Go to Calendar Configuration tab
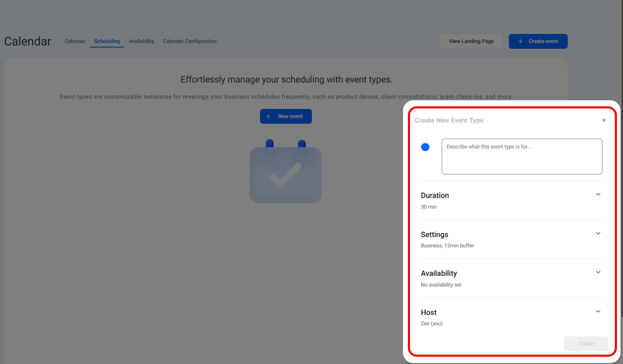623x364 pixels. [x=190, y=41]
